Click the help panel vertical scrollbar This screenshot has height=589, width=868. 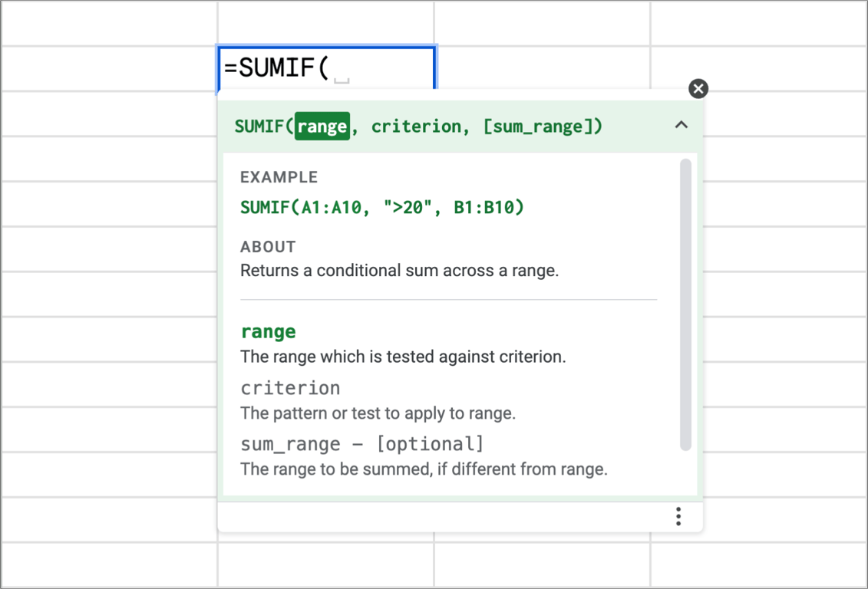coord(685,304)
